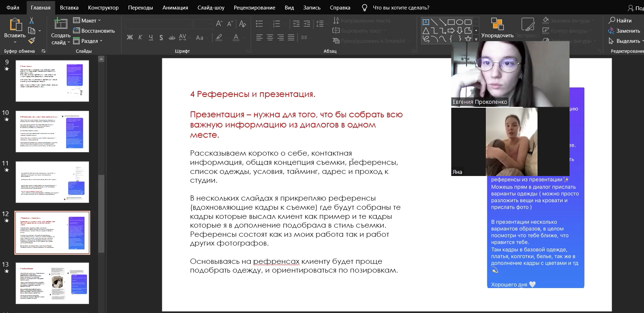Click the Cut scissors icon
This screenshot has width=644, height=313.
pos(32,21)
